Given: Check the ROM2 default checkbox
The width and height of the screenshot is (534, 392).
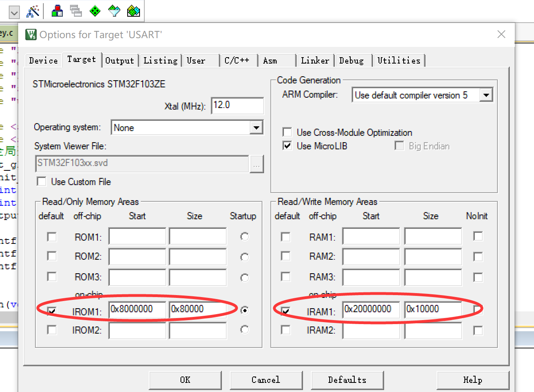Looking at the screenshot, I should 52,256.
